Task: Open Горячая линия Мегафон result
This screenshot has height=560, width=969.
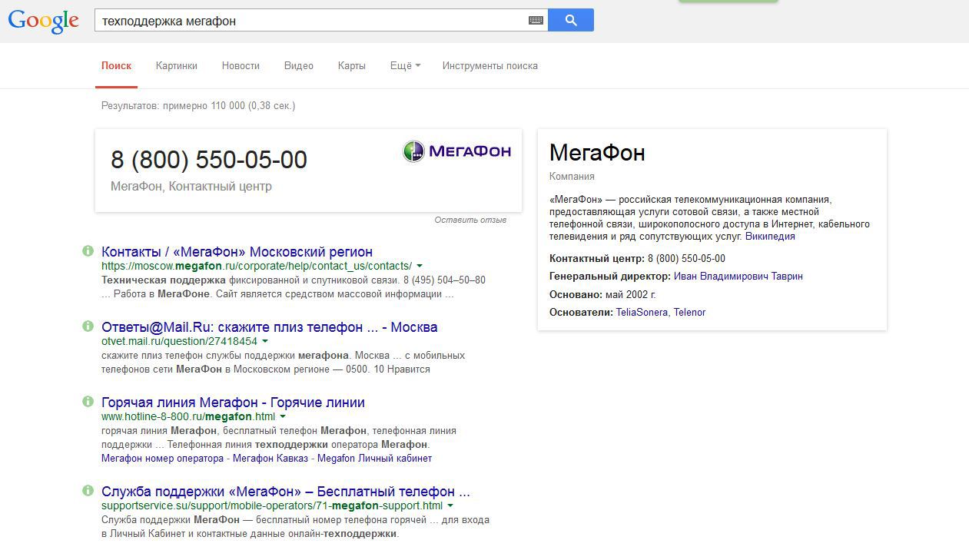Action: (233, 402)
